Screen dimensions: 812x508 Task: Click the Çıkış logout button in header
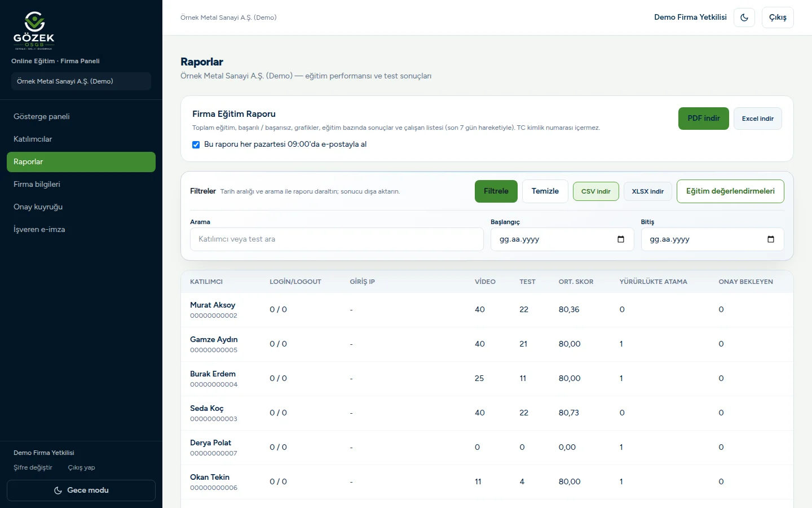coord(778,17)
